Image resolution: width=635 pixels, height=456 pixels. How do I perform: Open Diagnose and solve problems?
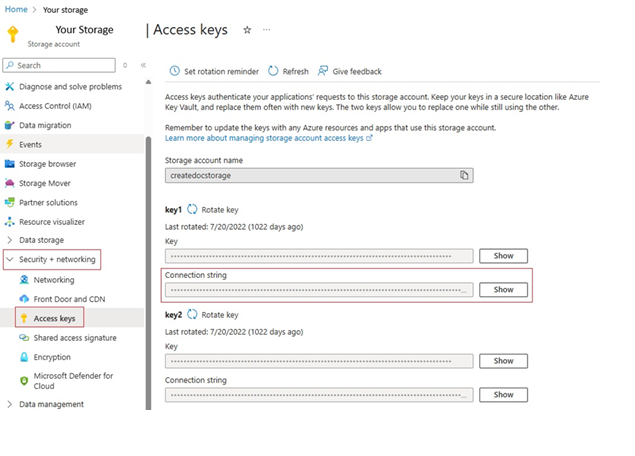(70, 87)
